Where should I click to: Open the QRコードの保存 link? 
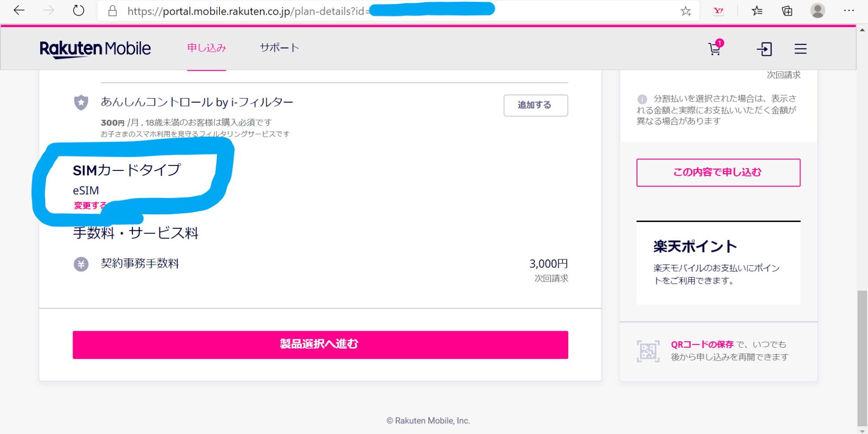[x=702, y=344]
